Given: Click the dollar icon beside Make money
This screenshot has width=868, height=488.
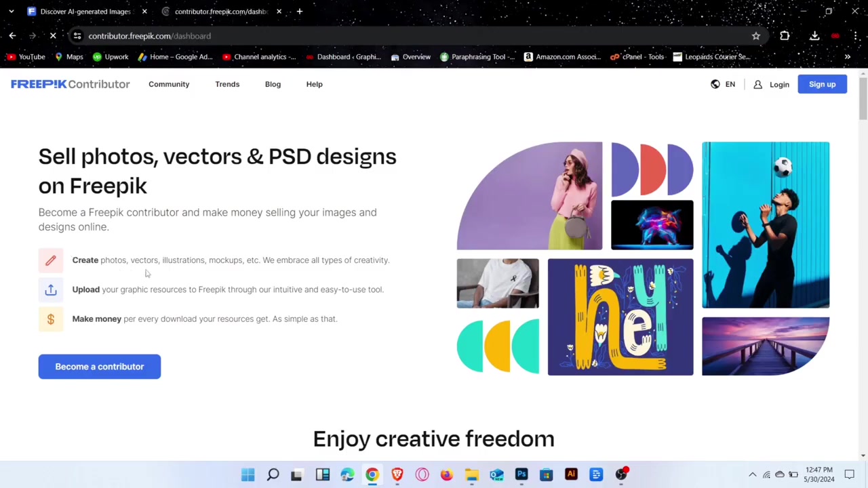Looking at the screenshot, I should coord(50,319).
